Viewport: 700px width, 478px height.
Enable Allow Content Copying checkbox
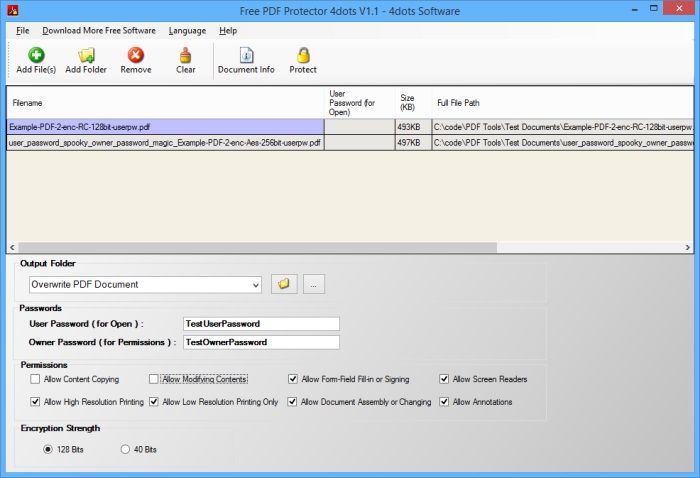[35, 379]
